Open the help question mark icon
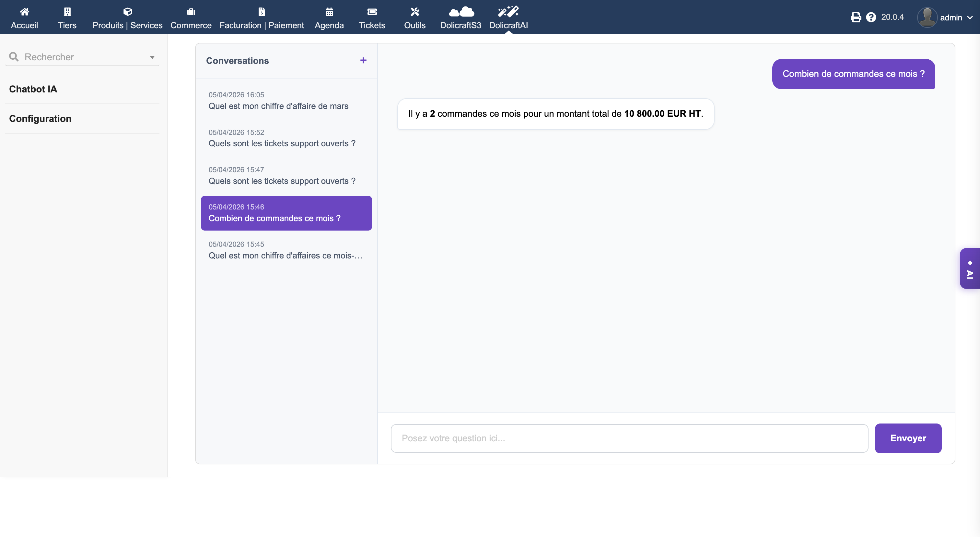The width and height of the screenshot is (980, 537). click(x=871, y=17)
